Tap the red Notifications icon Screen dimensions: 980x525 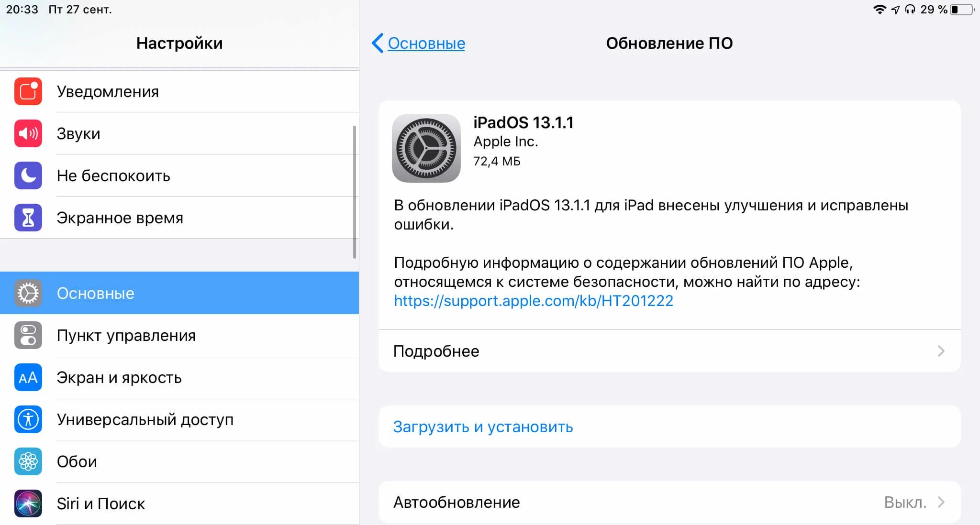point(28,91)
